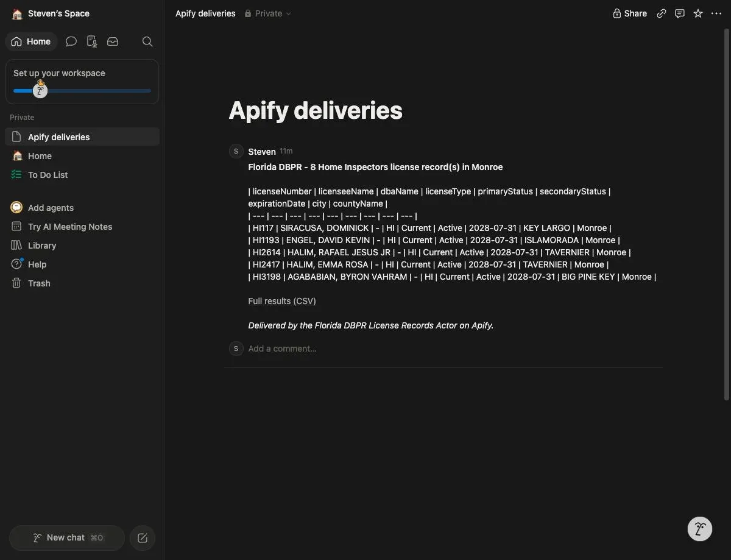Click the checklist icon beside To Do List
731x560 pixels.
[16, 175]
